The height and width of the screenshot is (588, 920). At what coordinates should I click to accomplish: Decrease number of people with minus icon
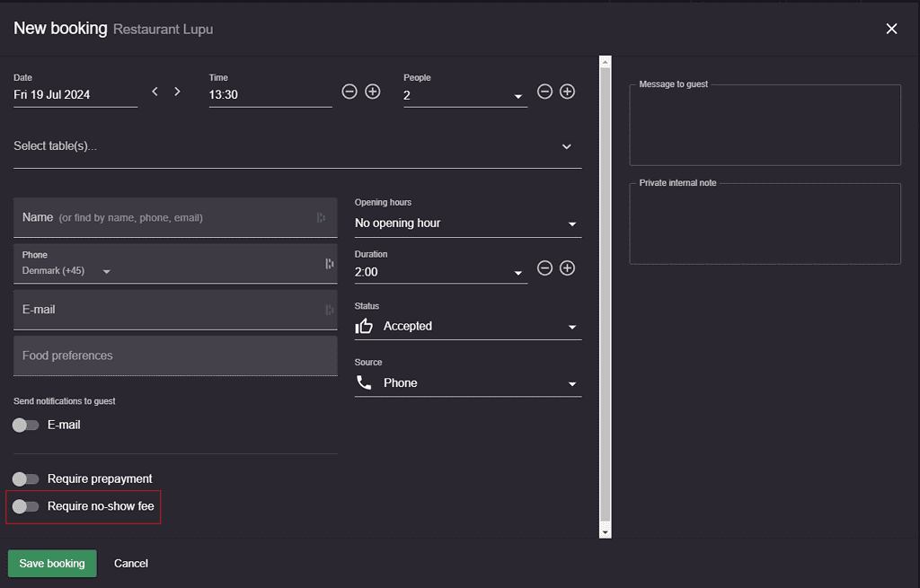[544, 92]
